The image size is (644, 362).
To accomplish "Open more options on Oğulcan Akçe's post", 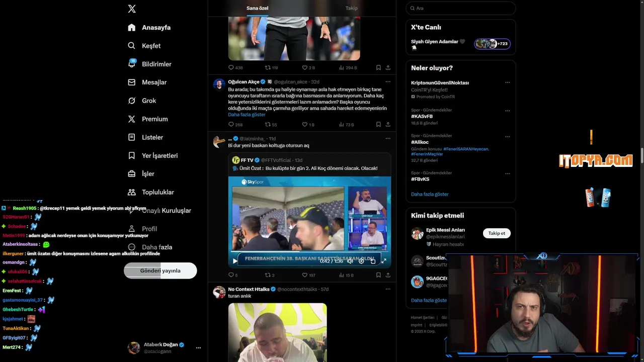I will pyautogui.click(x=388, y=81).
